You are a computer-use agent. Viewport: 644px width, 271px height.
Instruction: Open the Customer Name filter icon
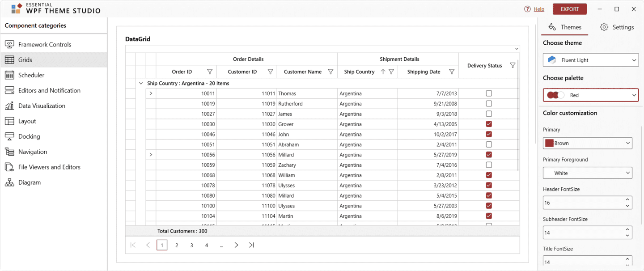click(330, 72)
